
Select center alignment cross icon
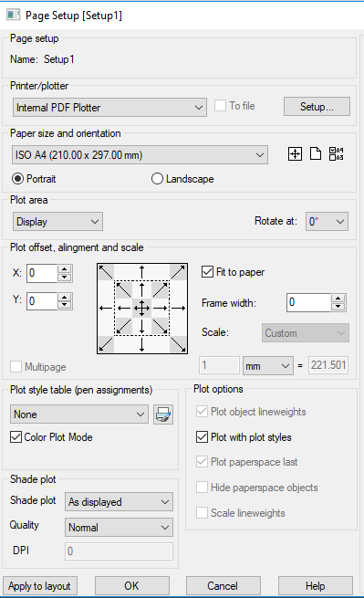[x=141, y=309]
